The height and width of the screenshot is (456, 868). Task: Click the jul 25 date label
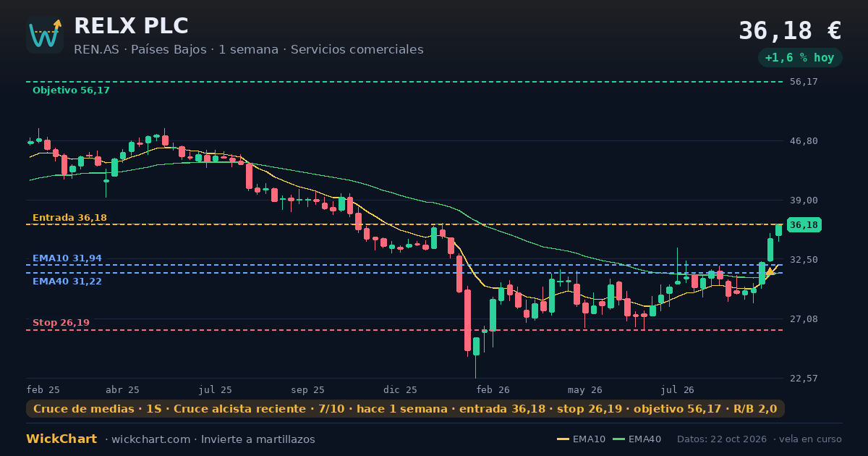(216, 389)
